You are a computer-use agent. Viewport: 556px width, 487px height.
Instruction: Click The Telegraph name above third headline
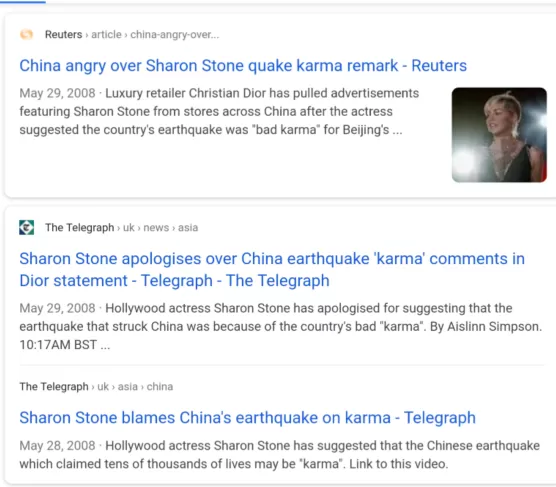tap(54, 386)
